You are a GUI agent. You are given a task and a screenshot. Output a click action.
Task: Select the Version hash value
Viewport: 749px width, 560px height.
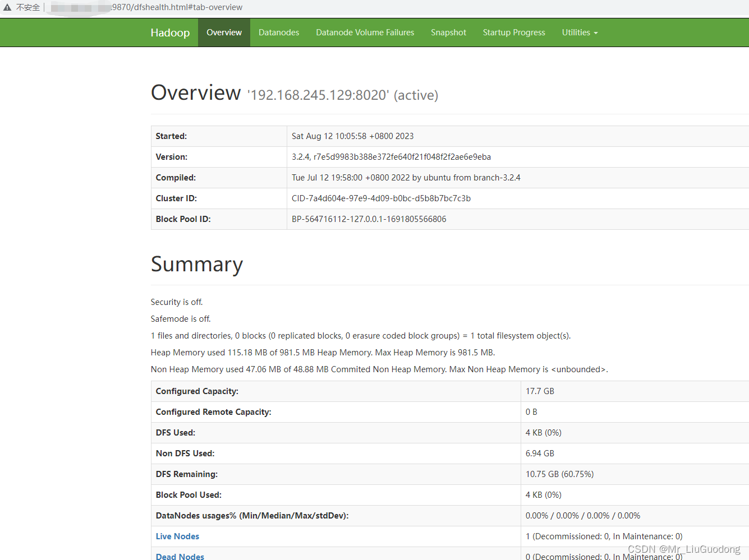391,157
